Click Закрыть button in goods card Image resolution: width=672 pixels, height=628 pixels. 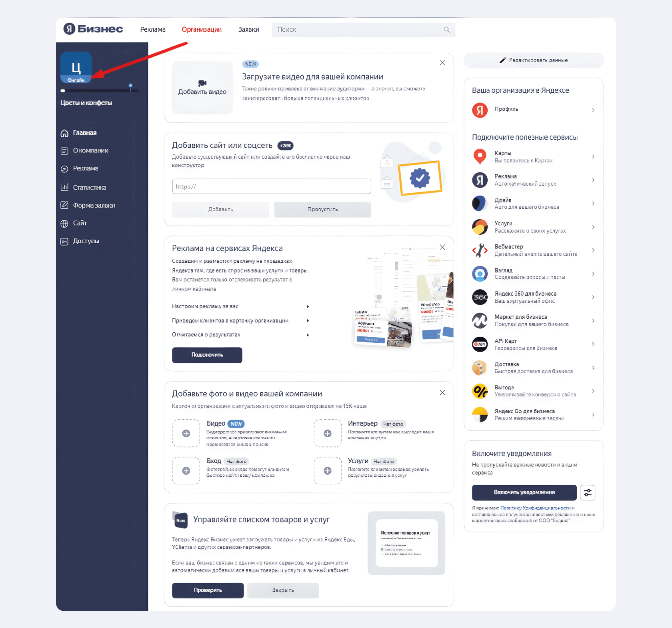283,590
